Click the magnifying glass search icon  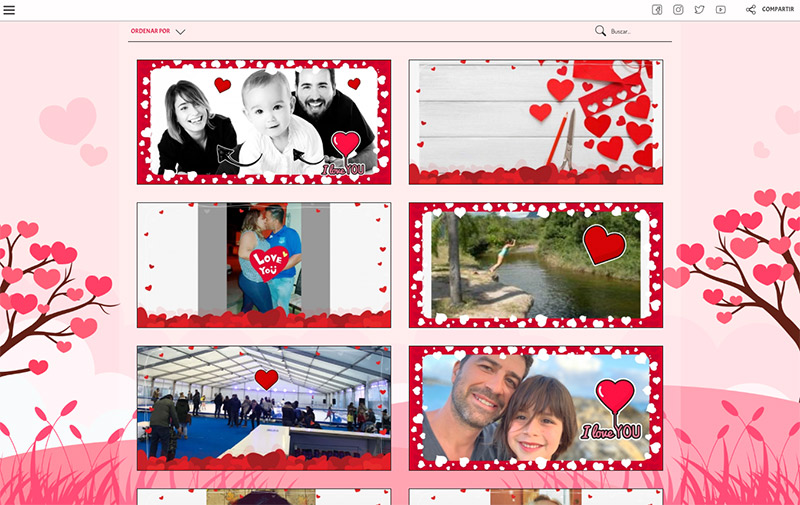tap(601, 31)
